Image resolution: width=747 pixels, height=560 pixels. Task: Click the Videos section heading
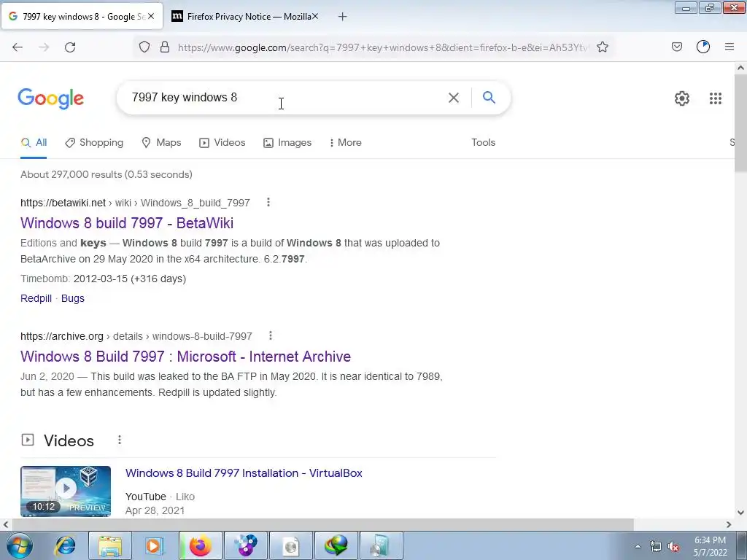point(69,440)
